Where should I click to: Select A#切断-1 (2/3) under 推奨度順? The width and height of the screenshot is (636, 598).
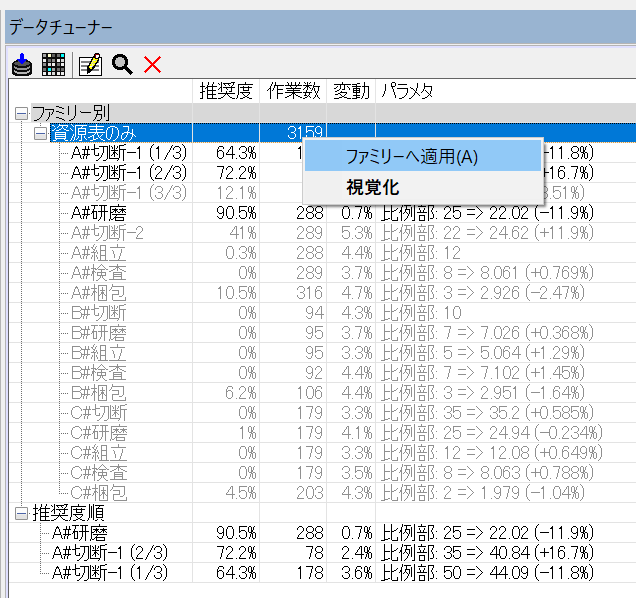pyautogui.click(x=110, y=553)
